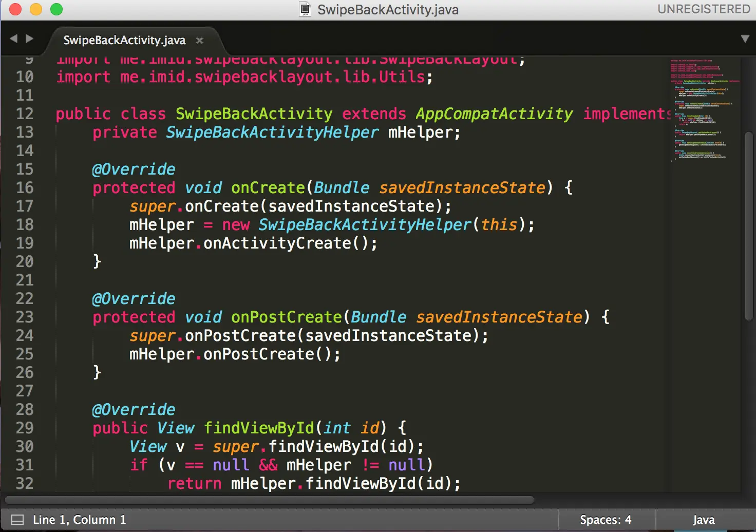
Task: Click the Line 1, Column 1 status text
Action: click(x=80, y=520)
